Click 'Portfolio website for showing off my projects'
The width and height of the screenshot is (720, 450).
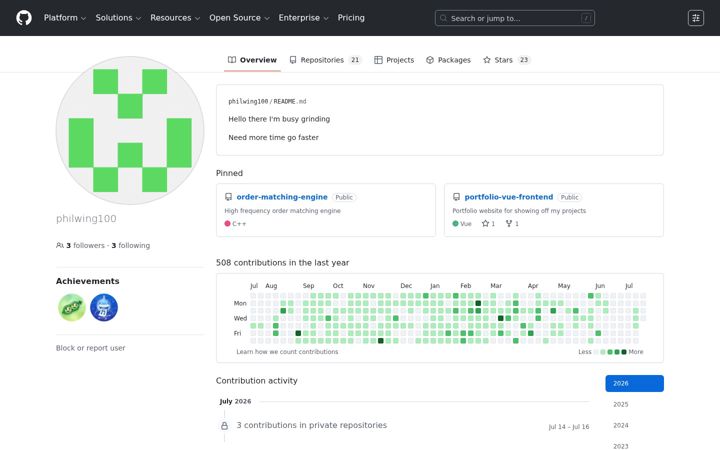pos(519,211)
